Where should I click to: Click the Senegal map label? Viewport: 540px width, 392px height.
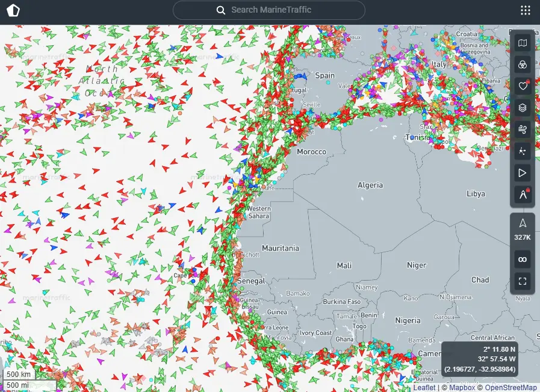coord(251,281)
